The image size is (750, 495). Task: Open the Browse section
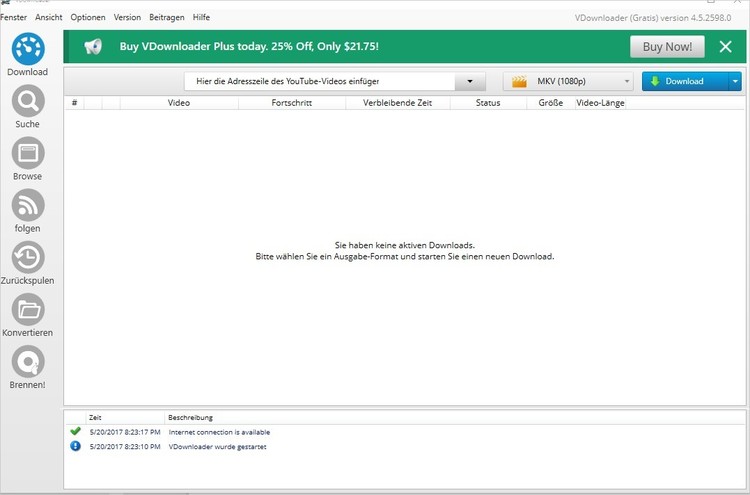point(28,159)
